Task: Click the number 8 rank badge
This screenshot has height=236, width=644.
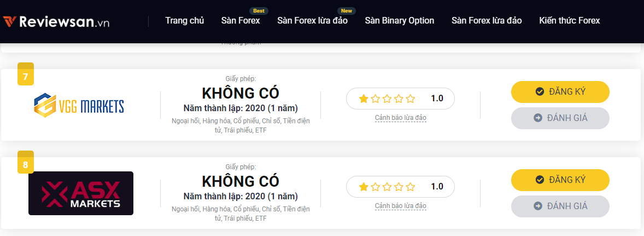Action: 26,163
